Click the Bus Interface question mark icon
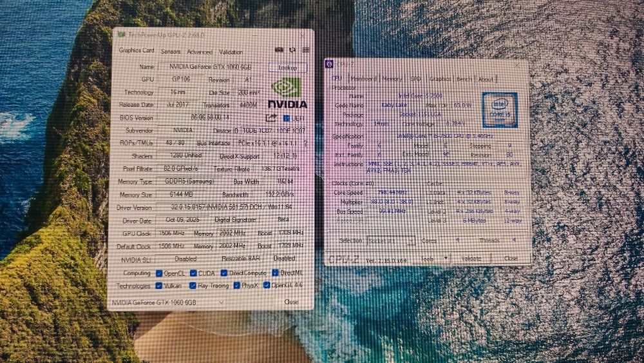 pos(305,143)
